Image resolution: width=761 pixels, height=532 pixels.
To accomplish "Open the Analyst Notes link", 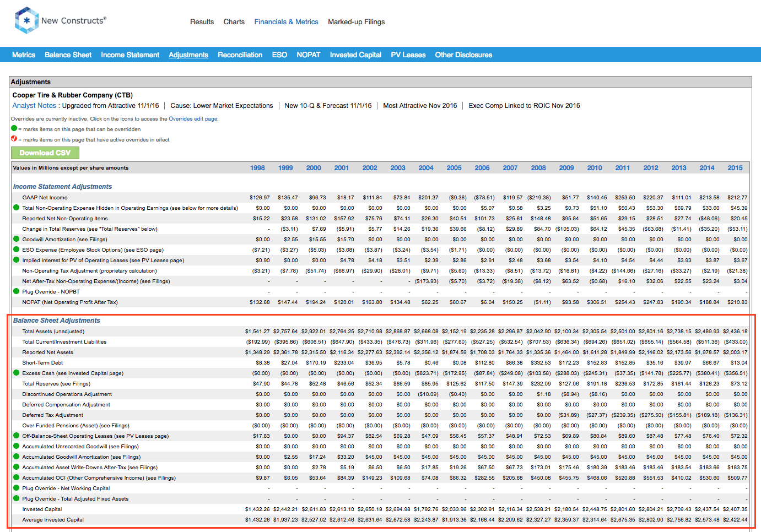I will (x=34, y=106).
